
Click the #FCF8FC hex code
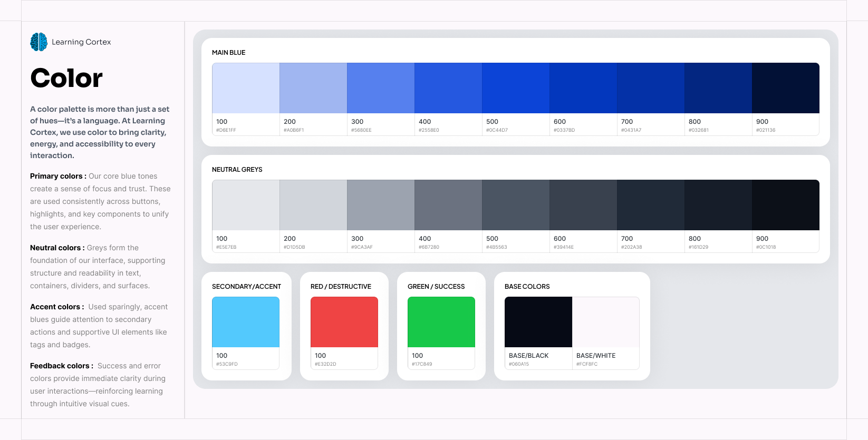(587, 364)
